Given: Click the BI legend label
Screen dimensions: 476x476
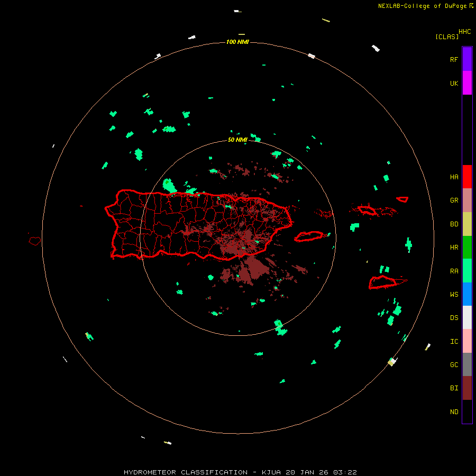Looking at the screenshot, I should click(454, 388).
